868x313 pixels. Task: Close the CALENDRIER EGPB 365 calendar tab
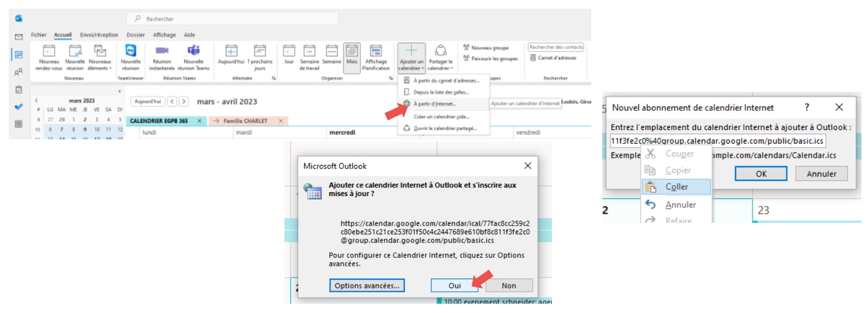(x=200, y=121)
